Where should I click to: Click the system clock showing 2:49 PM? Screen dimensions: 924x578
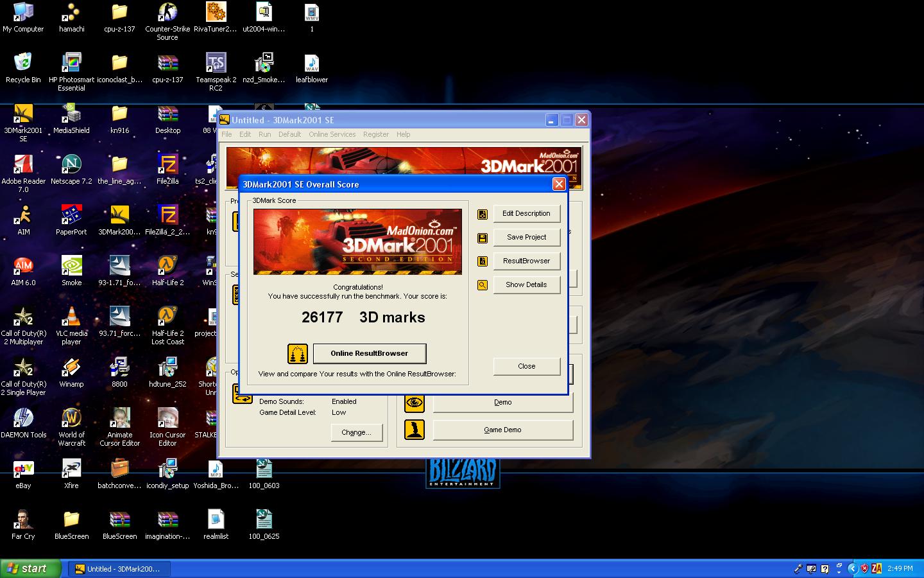(900, 568)
